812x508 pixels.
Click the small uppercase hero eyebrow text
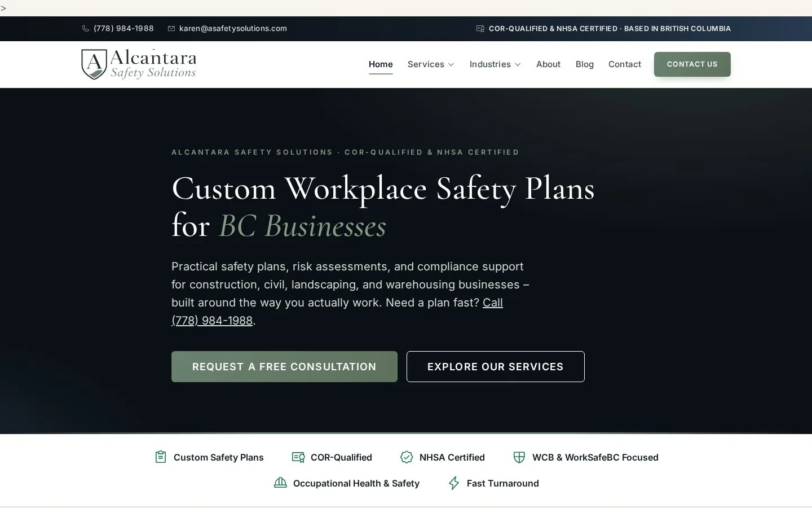pos(345,152)
